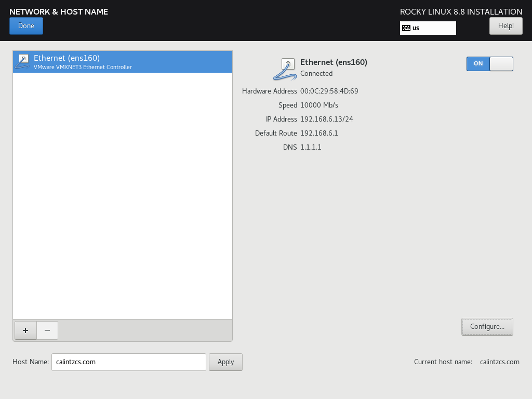Click the speed value 10000 Mb/s
Image resolution: width=532 pixels, height=399 pixels.
[x=320, y=105]
